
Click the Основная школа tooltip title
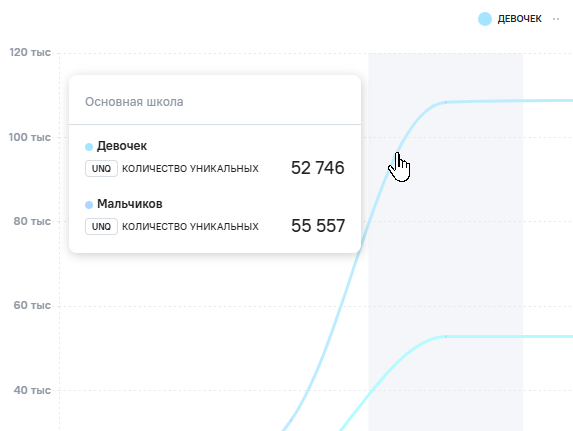[x=134, y=102]
